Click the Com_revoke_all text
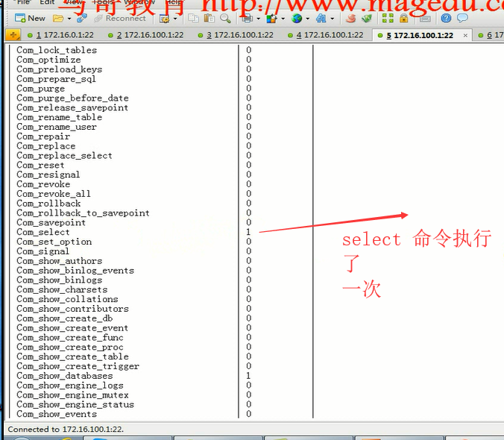Image resolution: width=504 pixels, height=440 pixels. 54,194
